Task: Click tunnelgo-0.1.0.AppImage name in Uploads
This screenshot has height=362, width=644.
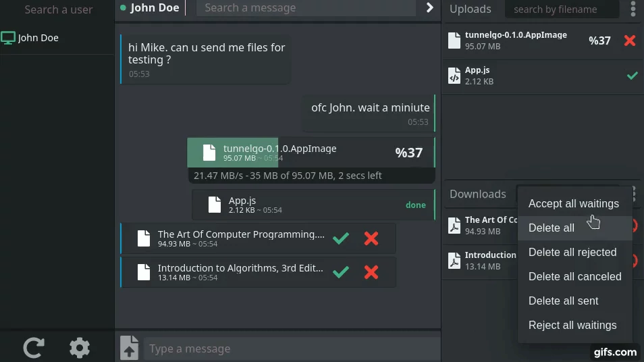Action: point(516,35)
